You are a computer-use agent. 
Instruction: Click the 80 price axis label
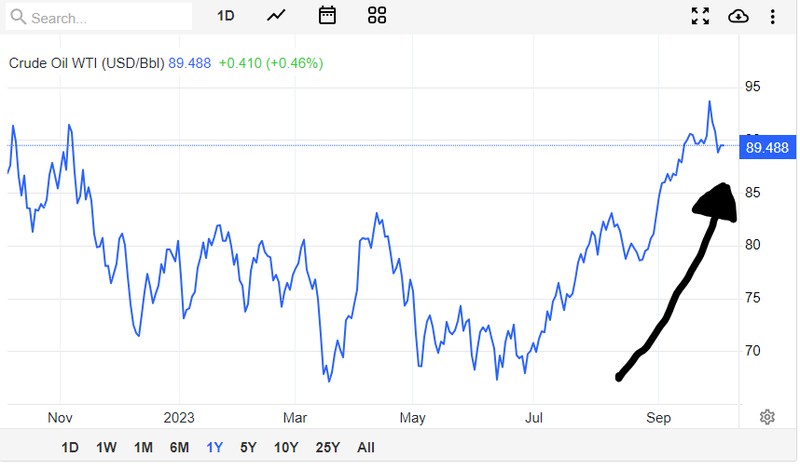753,245
